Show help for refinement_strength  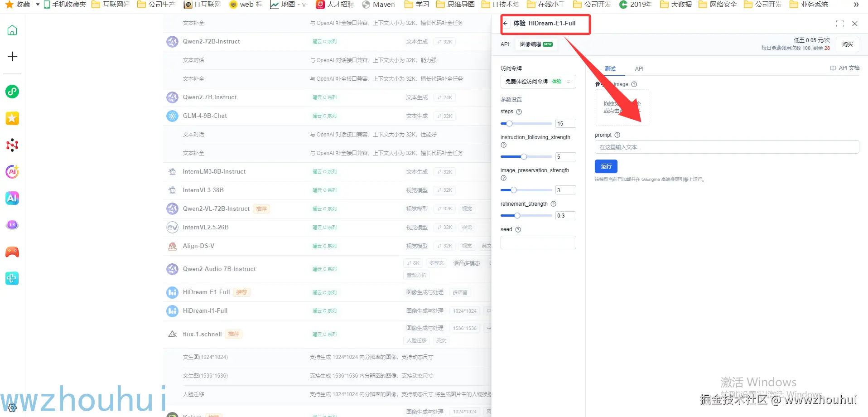pos(554,204)
